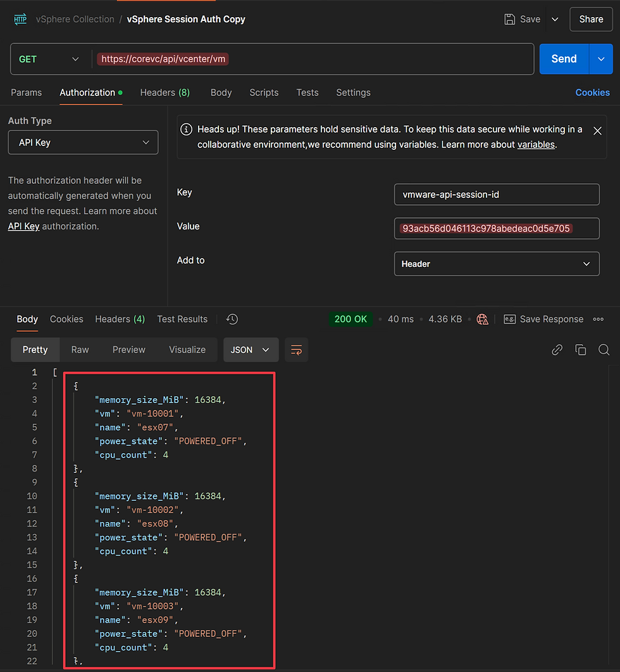
Task: Copy the response body to clipboard
Action: click(581, 350)
